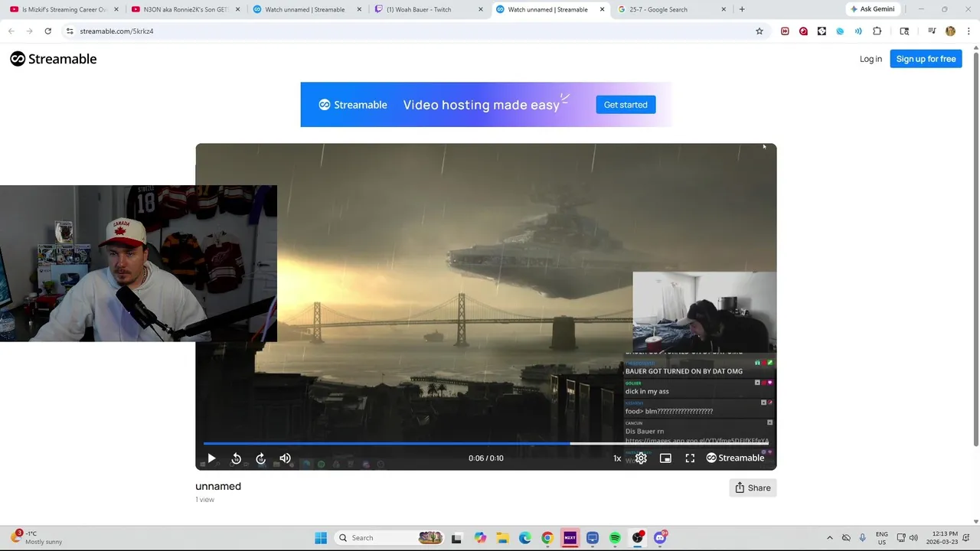Toggle picture-in-picture mode
Image resolution: width=980 pixels, height=551 pixels.
[x=665, y=458]
